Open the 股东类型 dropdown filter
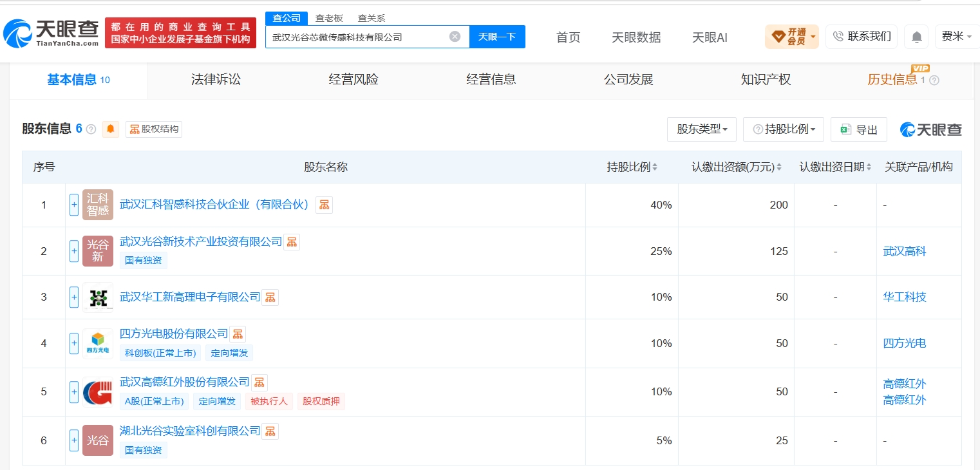The height and width of the screenshot is (470, 980). (702, 129)
